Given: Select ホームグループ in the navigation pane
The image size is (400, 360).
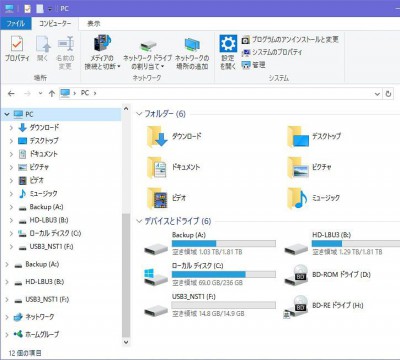Looking at the screenshot, I should (x=36, y=334).
